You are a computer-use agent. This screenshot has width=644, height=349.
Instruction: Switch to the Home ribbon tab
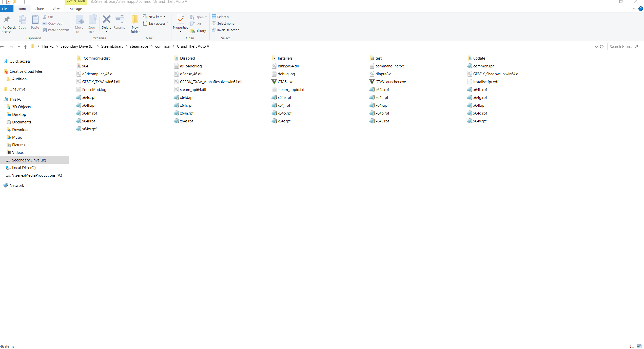click(x=22, y=9)
